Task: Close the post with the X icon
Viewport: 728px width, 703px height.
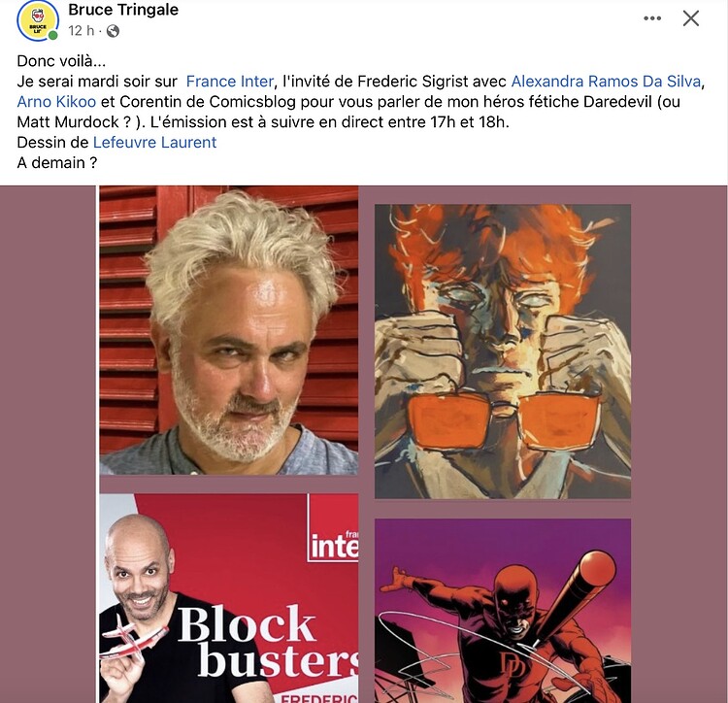Action: [691, 18]
